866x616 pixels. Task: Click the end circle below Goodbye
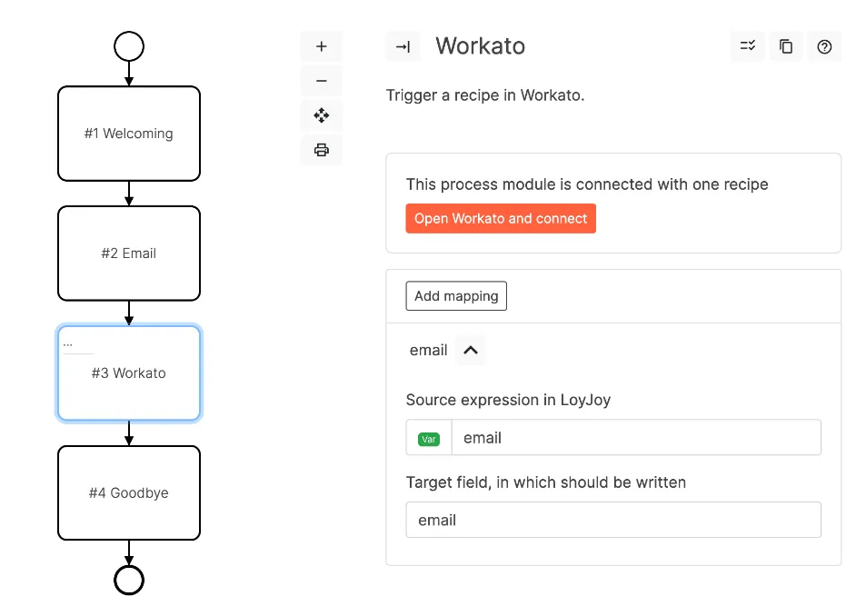[129, 579]
